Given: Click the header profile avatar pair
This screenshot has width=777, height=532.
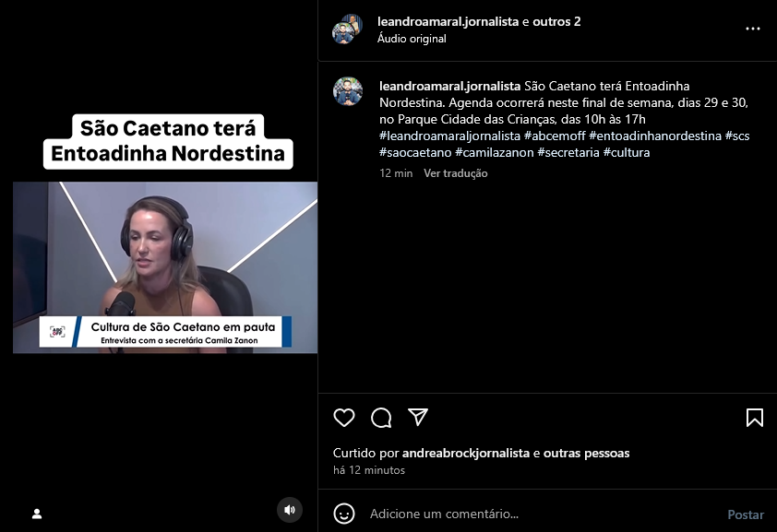Looking at the screenshot, I should click(347, 30).
